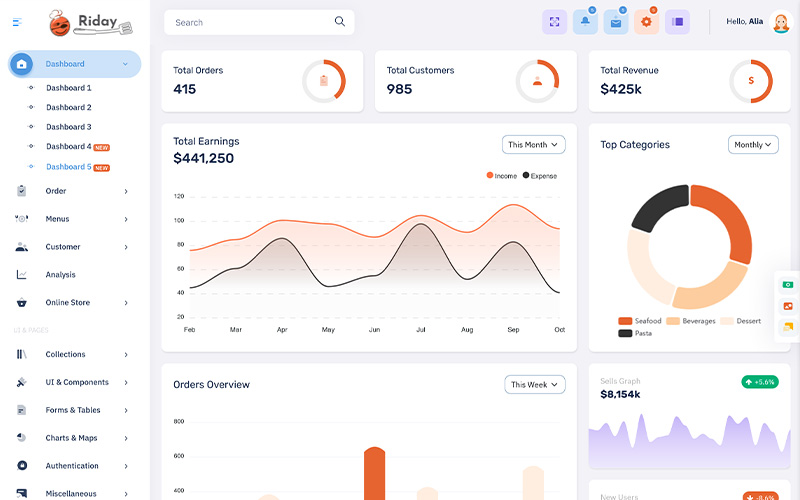Click the Order clipboard icon in sidebar
The height and width of the screenshot is (500, 800).
[21, 191]
